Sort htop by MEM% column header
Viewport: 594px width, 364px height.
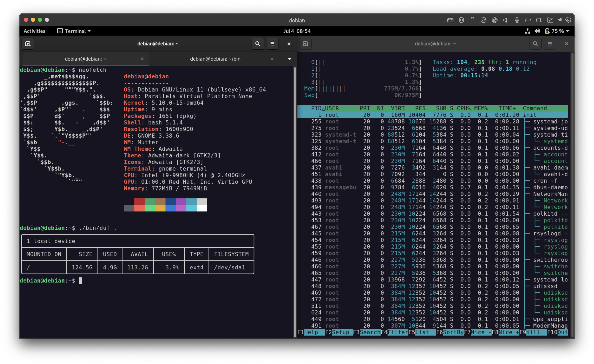pyautogui.click(x=481, y=108)
